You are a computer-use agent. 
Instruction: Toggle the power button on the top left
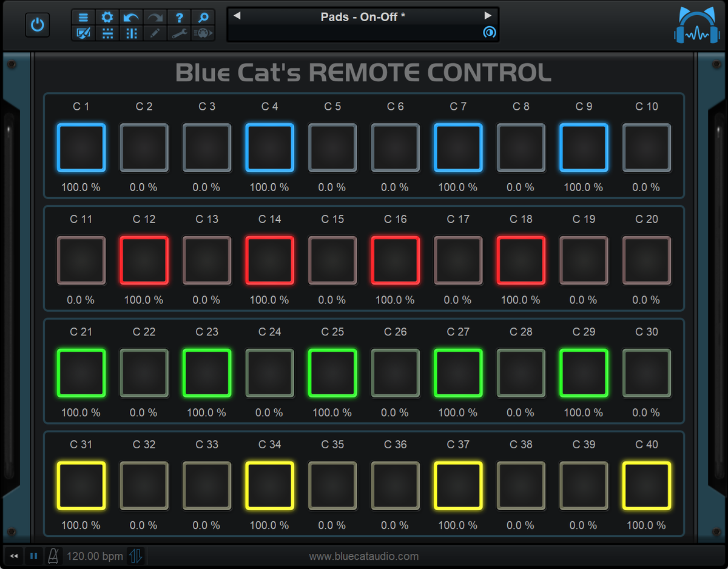[x=37, y=25]
